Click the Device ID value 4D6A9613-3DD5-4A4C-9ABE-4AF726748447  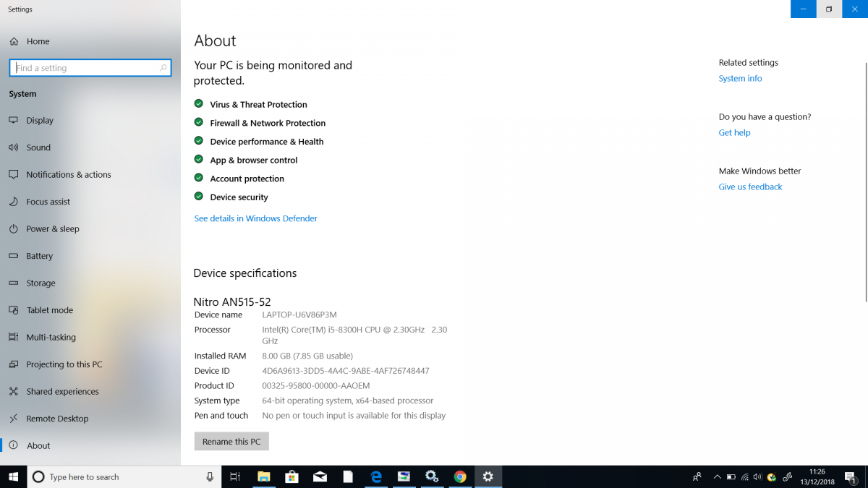pos(346,371)
